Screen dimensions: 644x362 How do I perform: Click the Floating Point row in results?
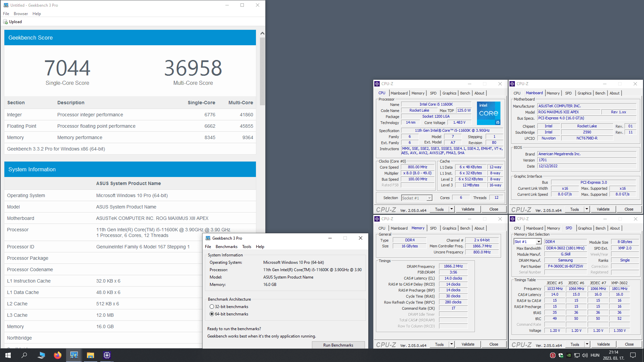(130, 126)
